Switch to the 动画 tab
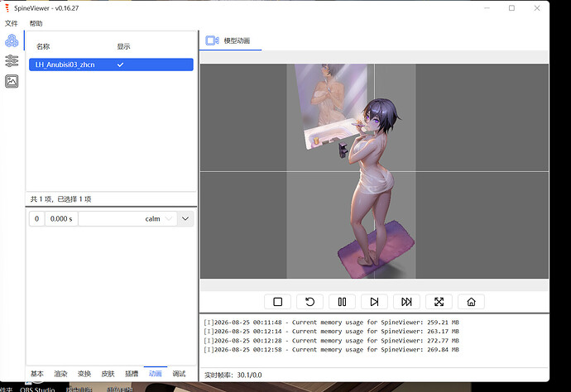Viewport: 571px width, 392px height. [x=156, y=374]
